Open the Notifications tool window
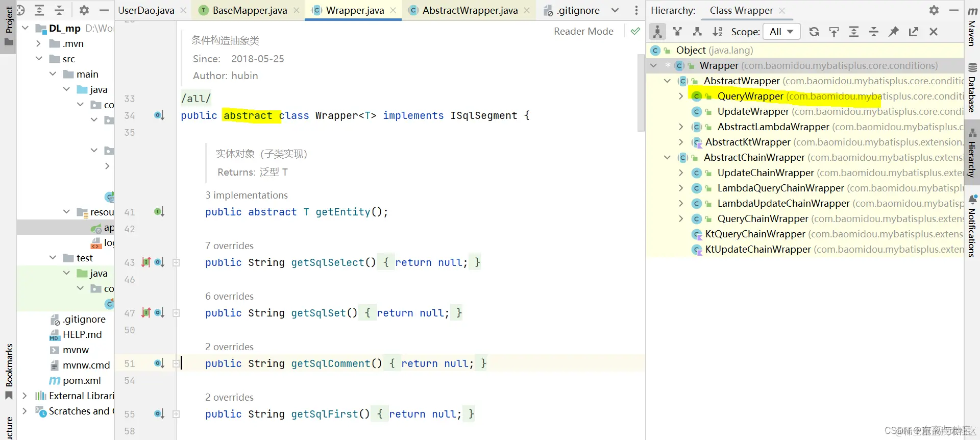This screenshot has height=440, width=980. pos(972,226)
